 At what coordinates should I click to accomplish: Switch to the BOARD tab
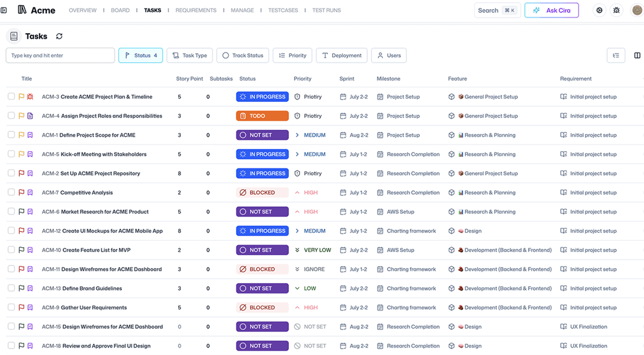tap(120, 10)
